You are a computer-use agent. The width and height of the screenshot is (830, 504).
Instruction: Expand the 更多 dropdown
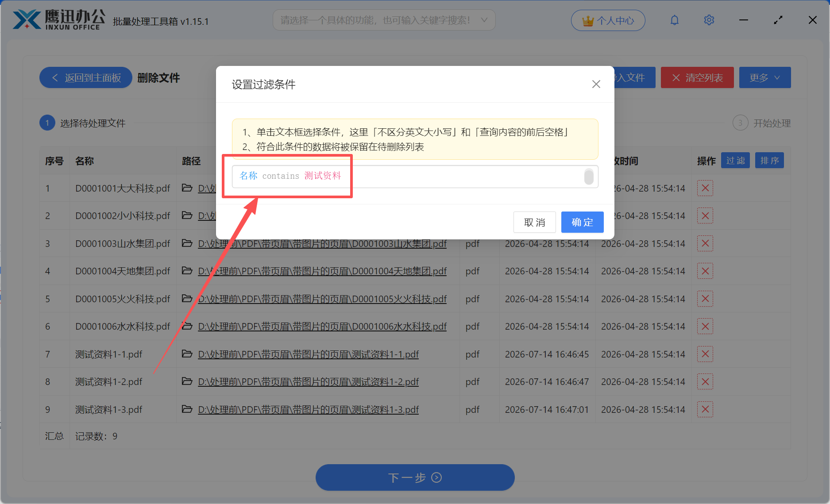[764, 78]
